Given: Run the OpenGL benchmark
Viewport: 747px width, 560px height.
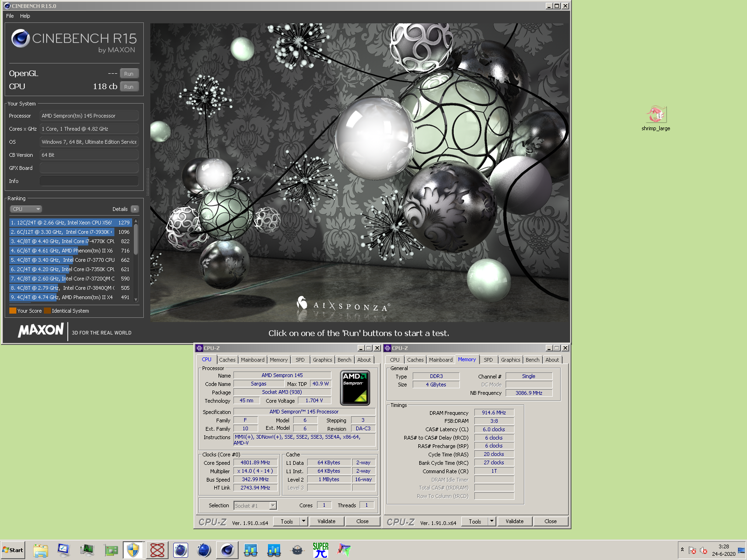Looking at the screenshot, I should click(x=129, y=74).
